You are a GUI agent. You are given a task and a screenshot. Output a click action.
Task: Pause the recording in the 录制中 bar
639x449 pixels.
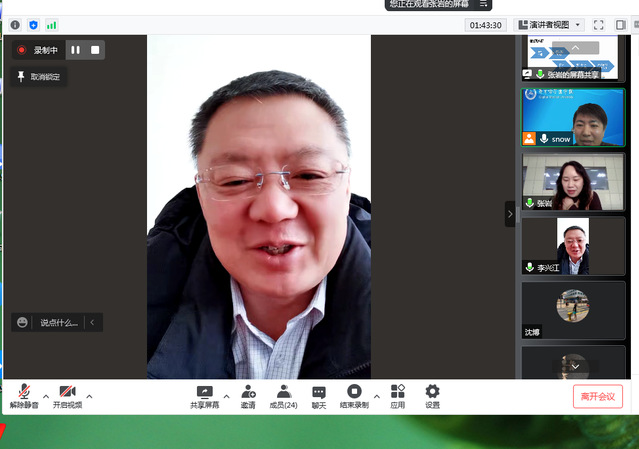(75, 50)
